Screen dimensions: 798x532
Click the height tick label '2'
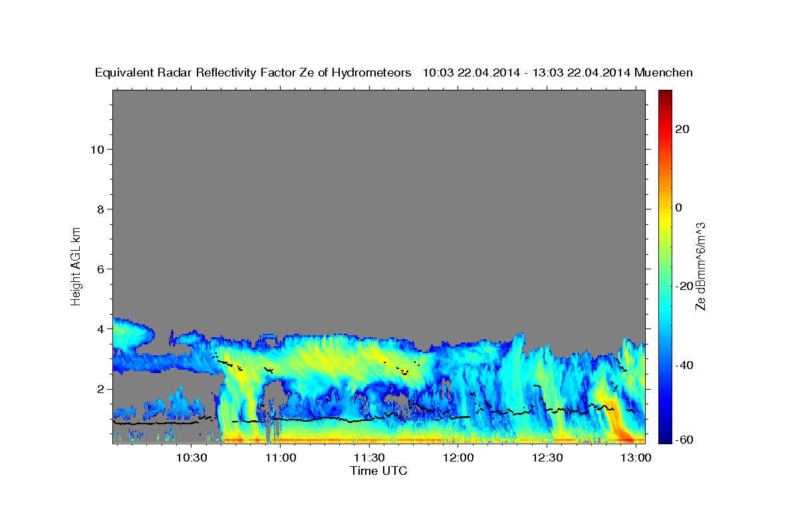[x=101, y=389]
